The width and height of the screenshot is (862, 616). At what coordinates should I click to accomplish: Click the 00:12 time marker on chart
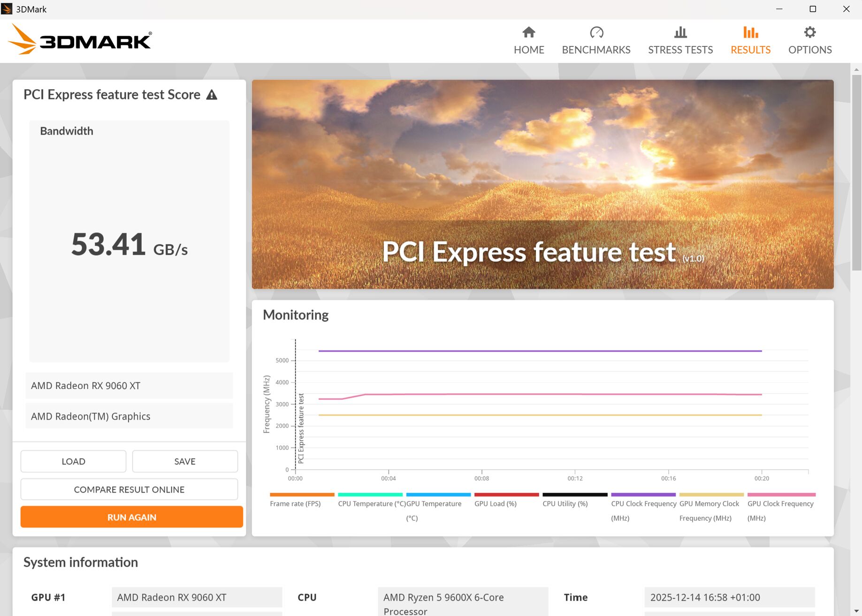click(575, 478)
